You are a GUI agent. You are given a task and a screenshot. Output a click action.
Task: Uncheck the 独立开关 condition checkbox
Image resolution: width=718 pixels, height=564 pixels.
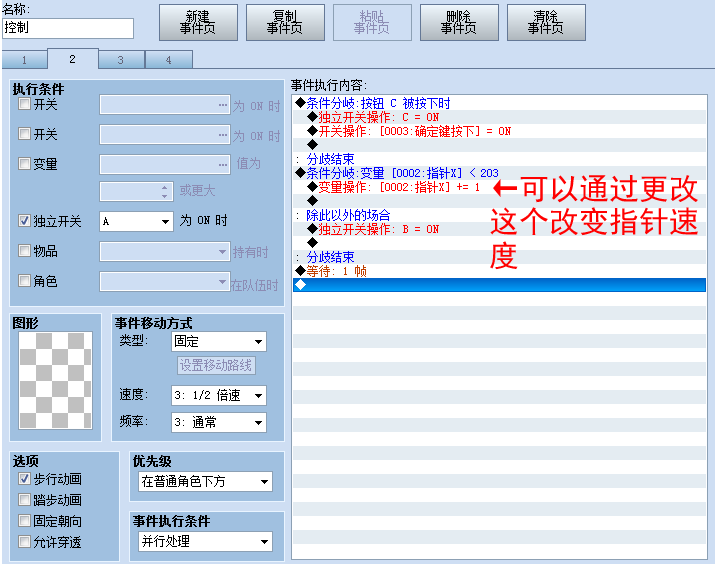pos(24,221)
